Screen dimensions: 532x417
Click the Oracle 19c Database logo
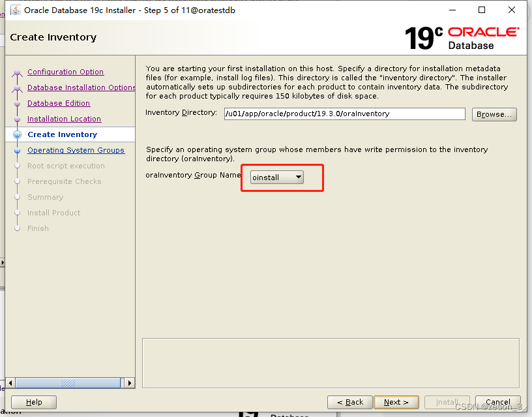[x=462, y=38]
